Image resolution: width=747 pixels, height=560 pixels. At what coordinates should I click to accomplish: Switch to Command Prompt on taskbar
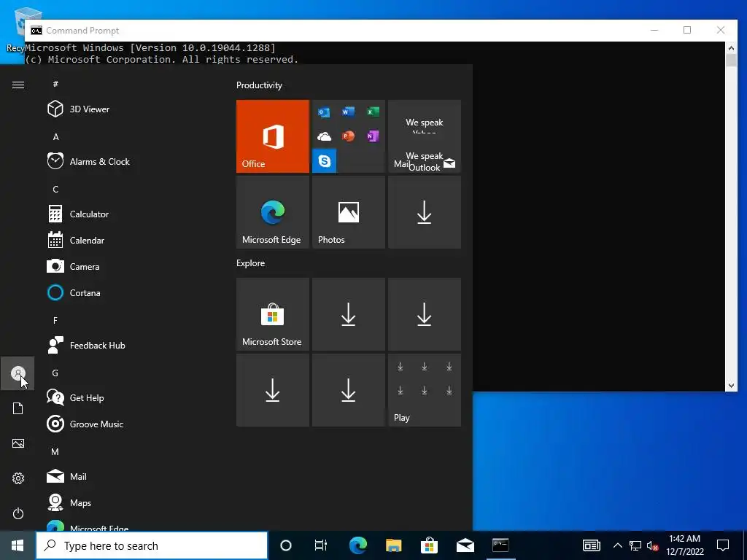tap(500, 545)
